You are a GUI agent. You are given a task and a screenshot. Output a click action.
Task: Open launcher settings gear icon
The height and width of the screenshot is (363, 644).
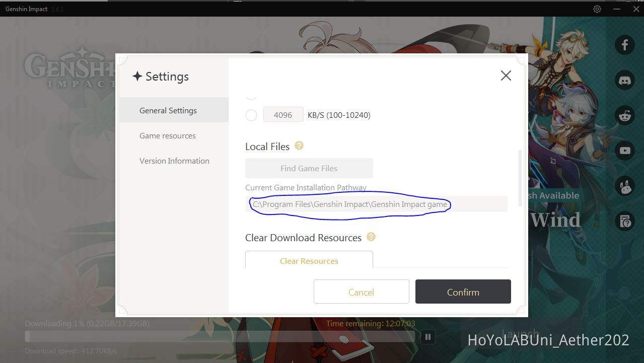[597, 9]
